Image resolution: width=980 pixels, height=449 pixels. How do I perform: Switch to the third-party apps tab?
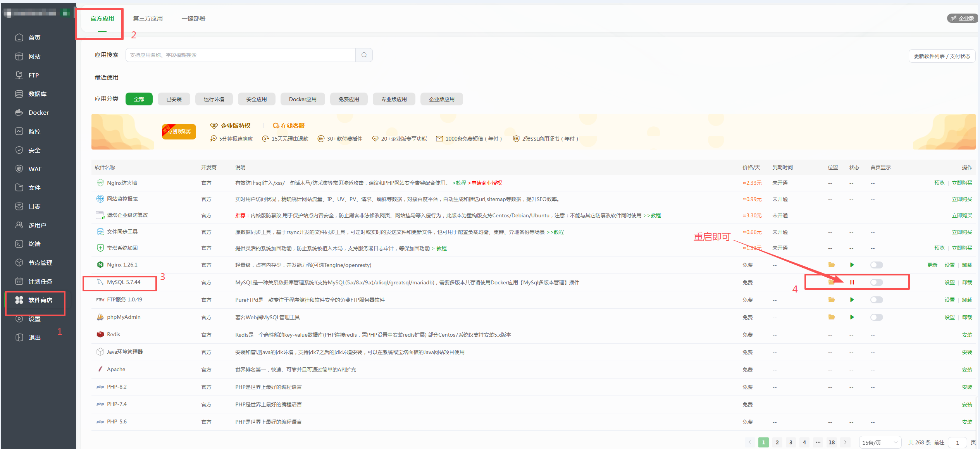point(148,19)
